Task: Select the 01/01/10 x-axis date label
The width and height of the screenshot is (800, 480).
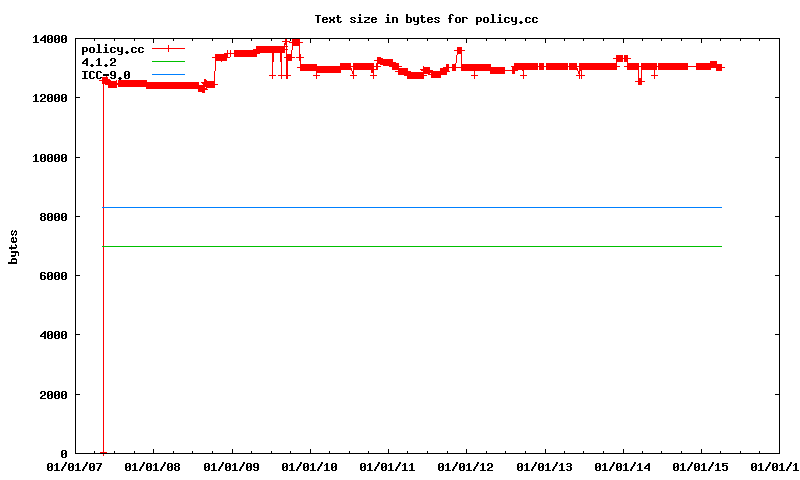Action: (309, 467)
